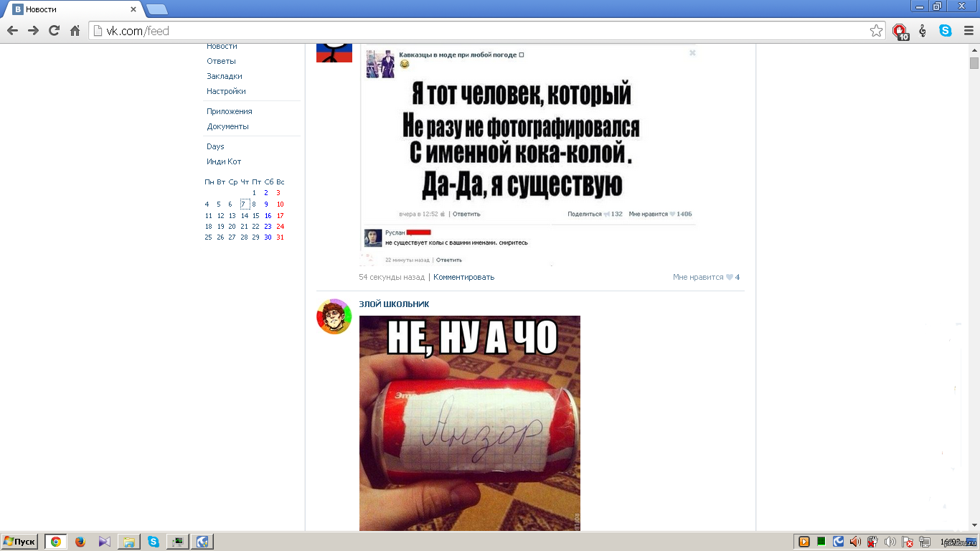Open new tab next to Новости
This screenshot has width=980, height=551.
pos(157,10)
